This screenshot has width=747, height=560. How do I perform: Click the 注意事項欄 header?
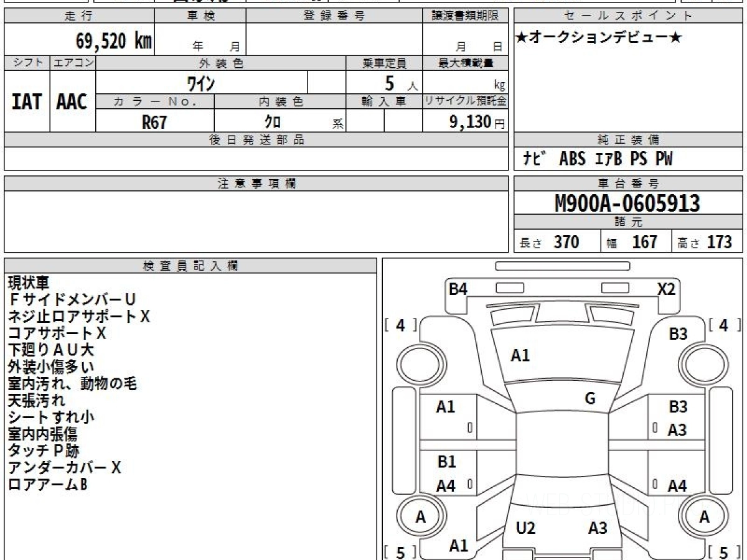coord(256,184)
